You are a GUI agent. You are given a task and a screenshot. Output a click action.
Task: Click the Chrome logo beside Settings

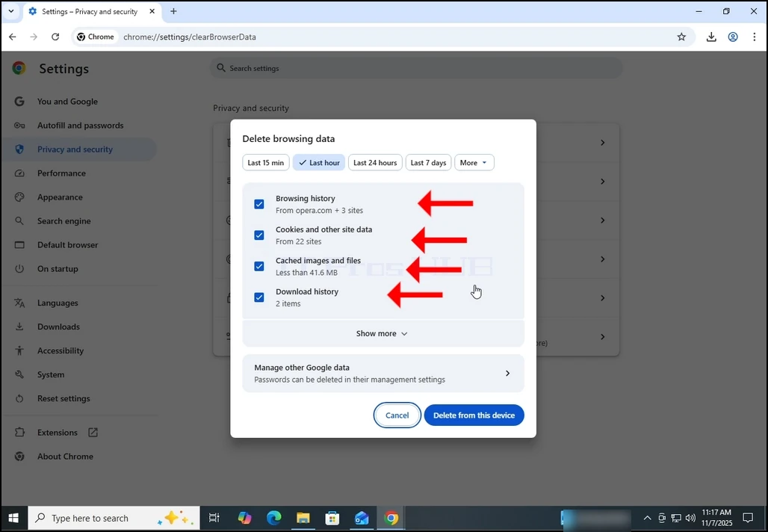tap(19, 68)
